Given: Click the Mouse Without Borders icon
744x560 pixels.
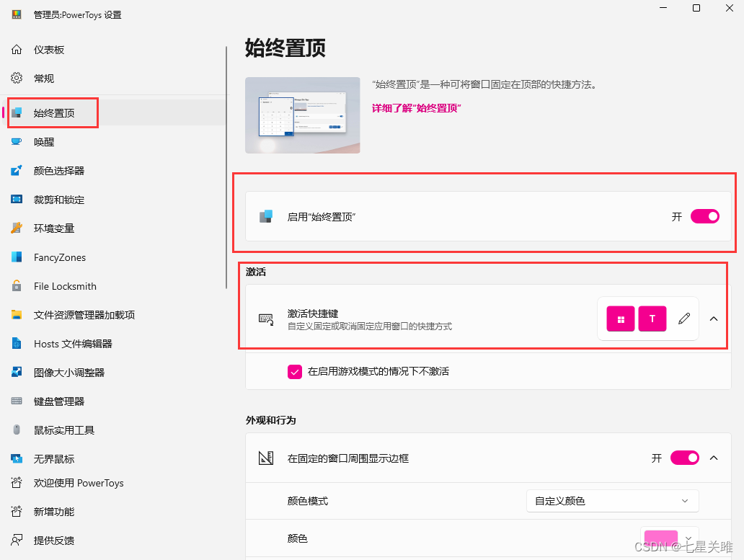Looking at the screenshot, I should (17, 458).
